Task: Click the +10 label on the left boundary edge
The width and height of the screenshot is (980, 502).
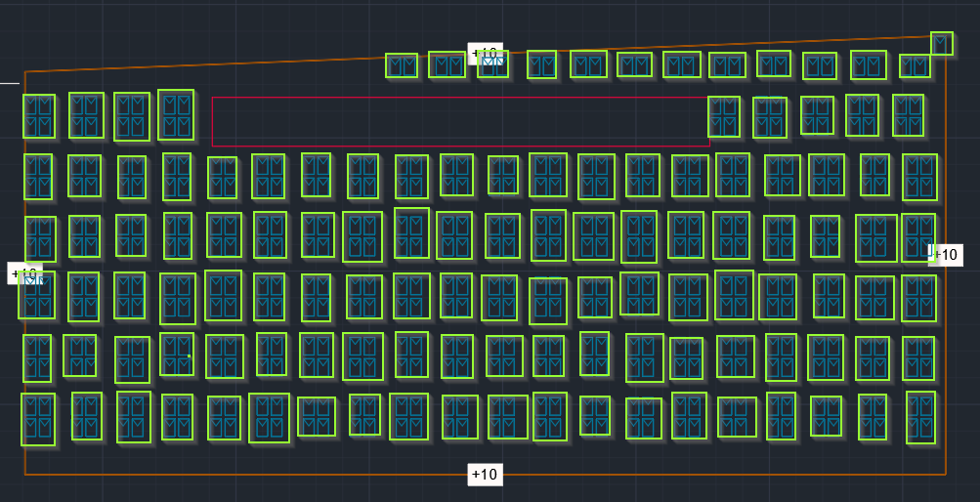Action: click(x=25, y=273)
